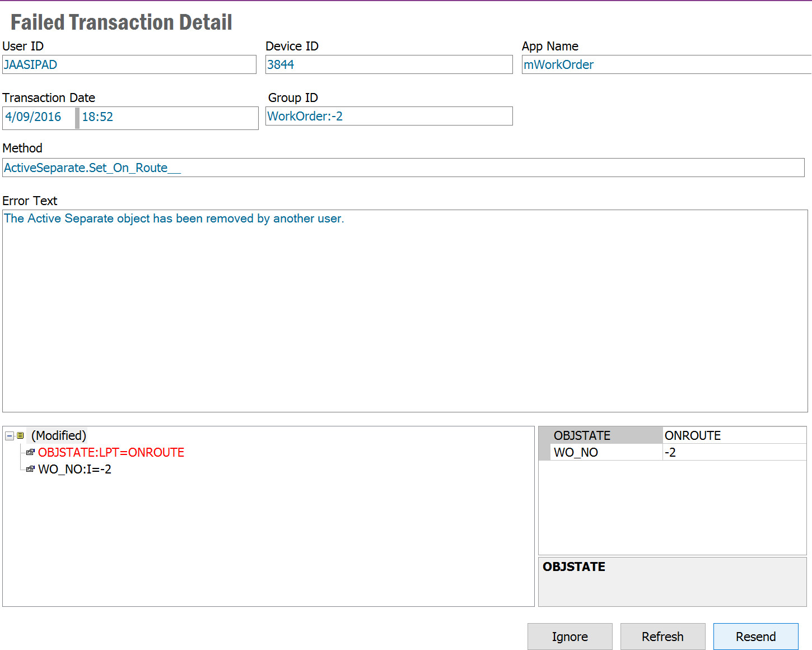Screen dimensions: 812x650
Task: Select the WO_NO:I=-2 tree item
Action: [x=74, y=470]
